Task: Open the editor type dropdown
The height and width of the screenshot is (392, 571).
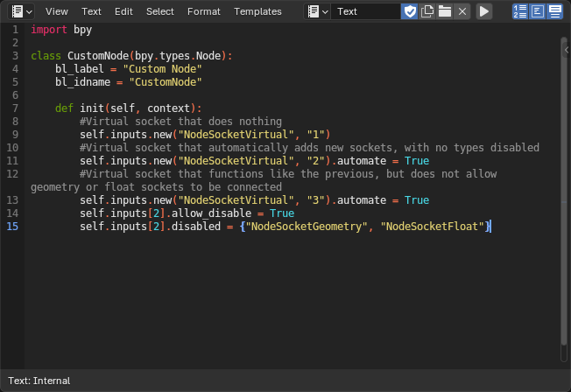Action: coord(21,11)
